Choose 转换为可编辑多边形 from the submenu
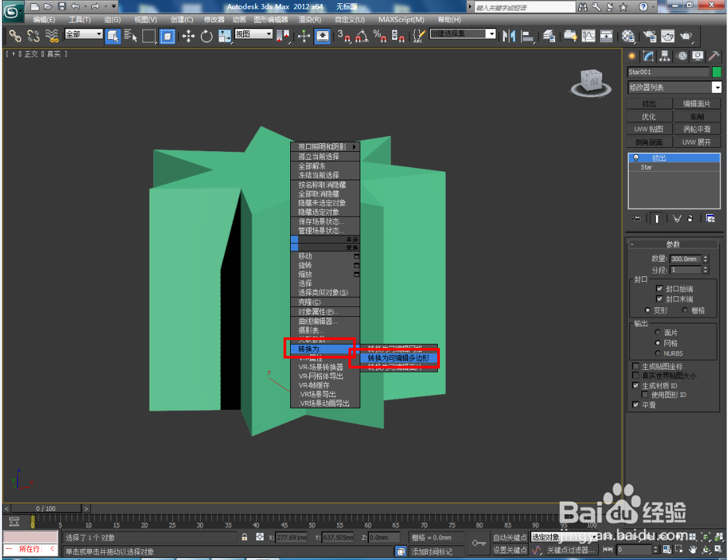 [x=398, y=358]
